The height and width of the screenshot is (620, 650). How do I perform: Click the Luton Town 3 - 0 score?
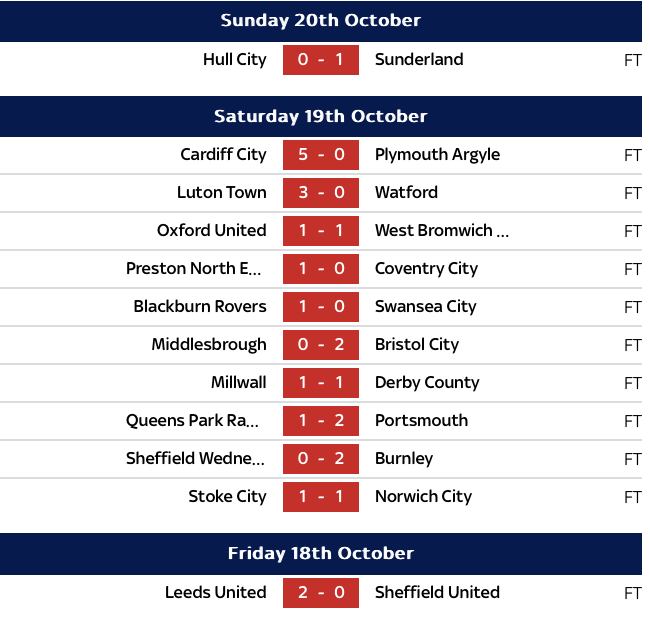tap(320, 193)
